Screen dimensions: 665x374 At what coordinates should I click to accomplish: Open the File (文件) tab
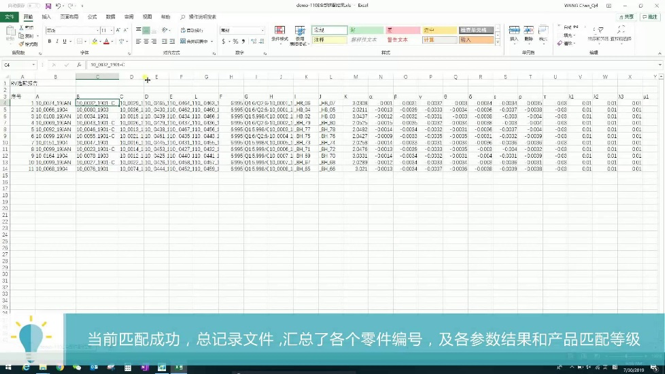9,17
